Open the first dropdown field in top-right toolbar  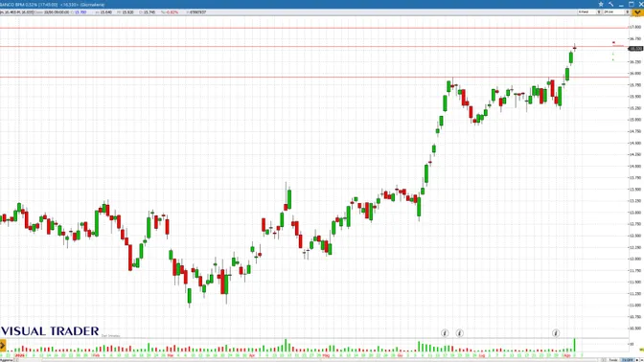click(586, 12)
